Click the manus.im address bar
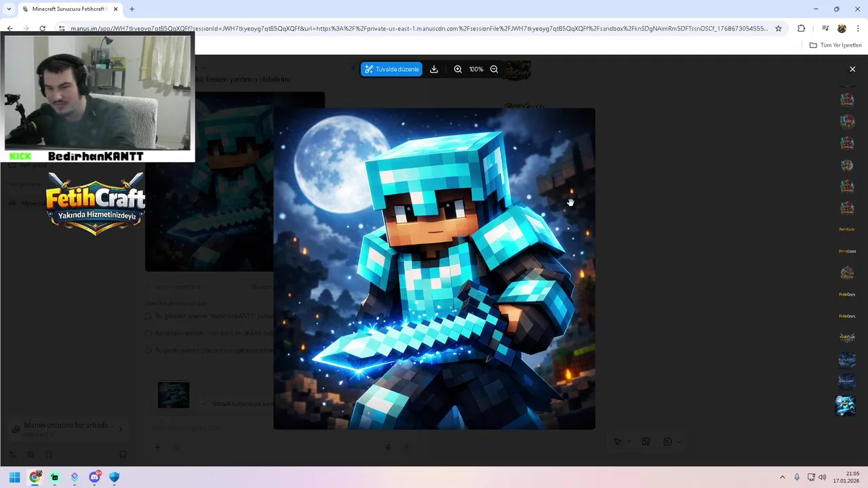 point(419,28)
